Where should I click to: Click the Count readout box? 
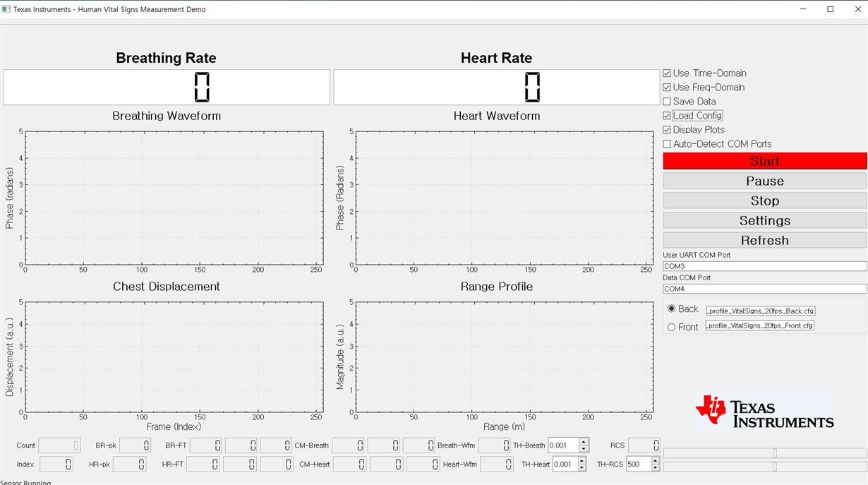click(x=59, y=445)
